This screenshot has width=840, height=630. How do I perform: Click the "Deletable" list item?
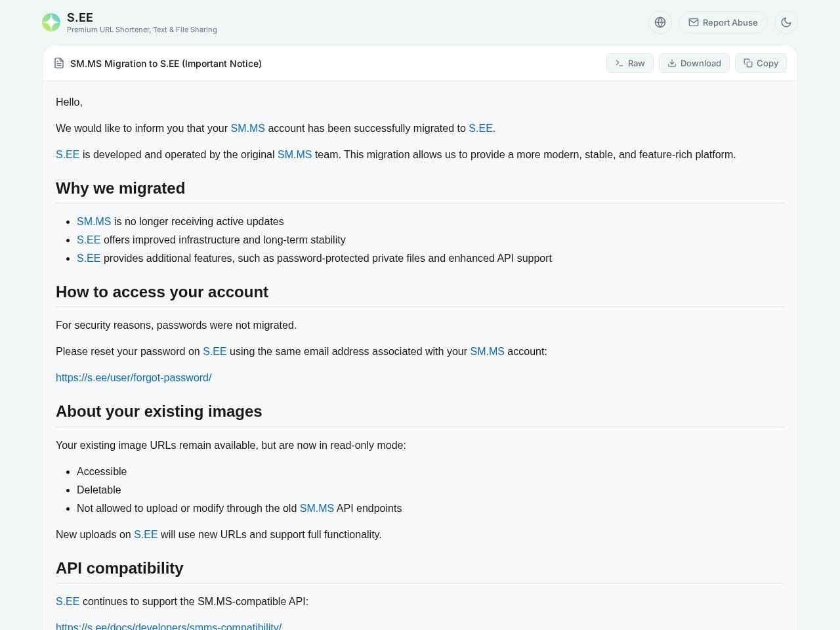point(99,490)
